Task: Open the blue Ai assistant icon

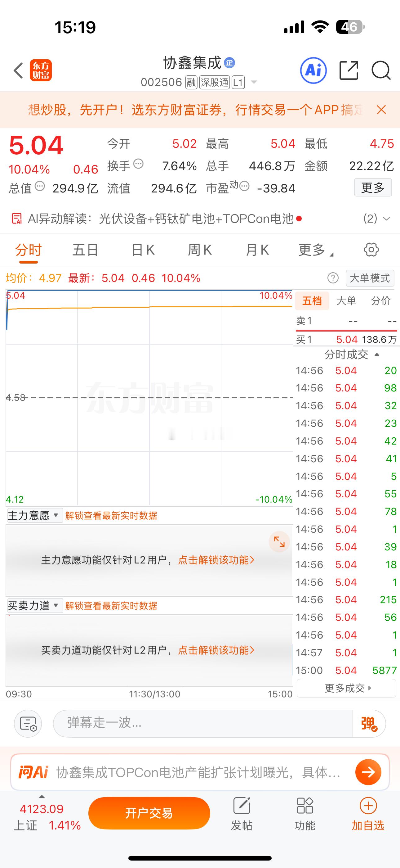Action: 313,70
